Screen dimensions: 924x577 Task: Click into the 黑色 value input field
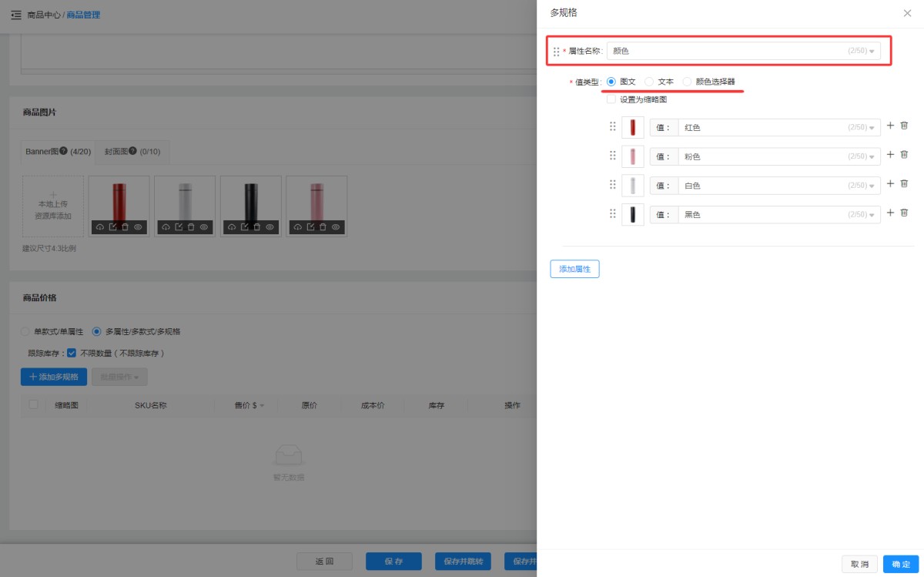pos(778,215)
